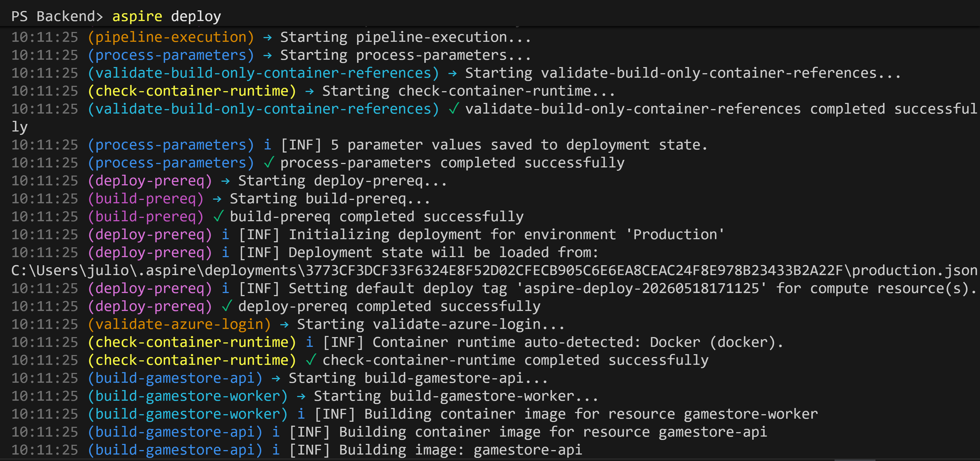Click 'Starting check-container-runtime...' message

point(469,91)
